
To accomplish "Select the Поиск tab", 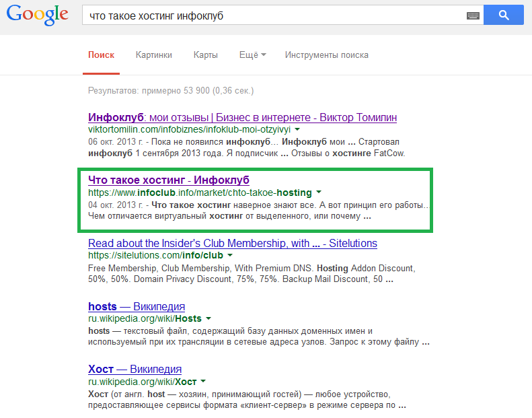I will pyautogui.click(x=101, y=55).
